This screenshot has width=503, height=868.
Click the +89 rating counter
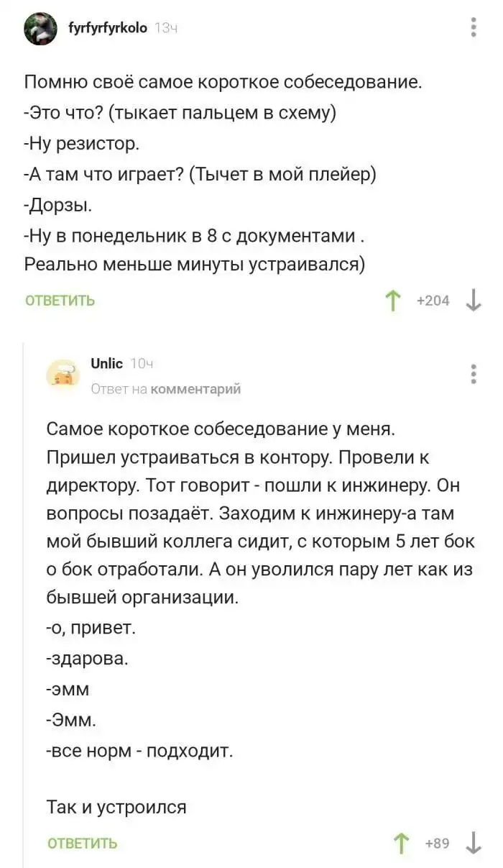tap(437, 843)
